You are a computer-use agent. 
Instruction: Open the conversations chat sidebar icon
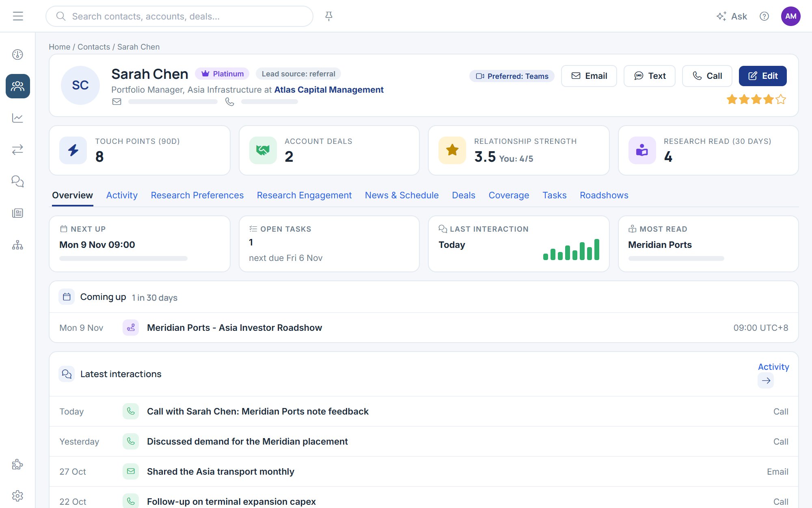17,181
